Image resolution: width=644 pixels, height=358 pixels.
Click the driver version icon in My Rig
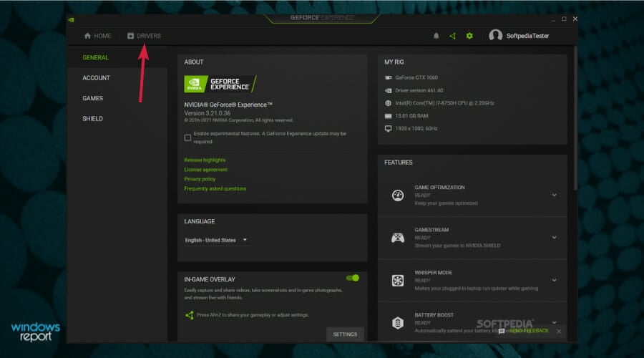point(388,90)
